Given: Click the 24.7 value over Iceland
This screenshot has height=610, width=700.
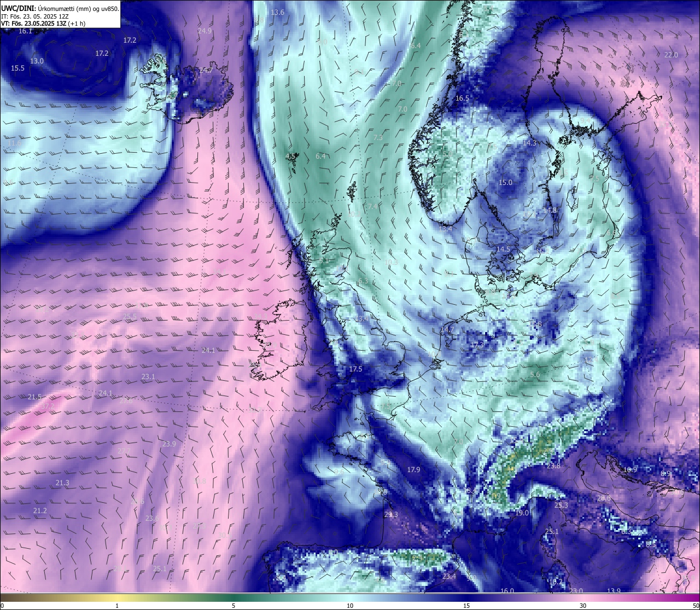Looking at the screenshot, I should [x=206, y=71].
